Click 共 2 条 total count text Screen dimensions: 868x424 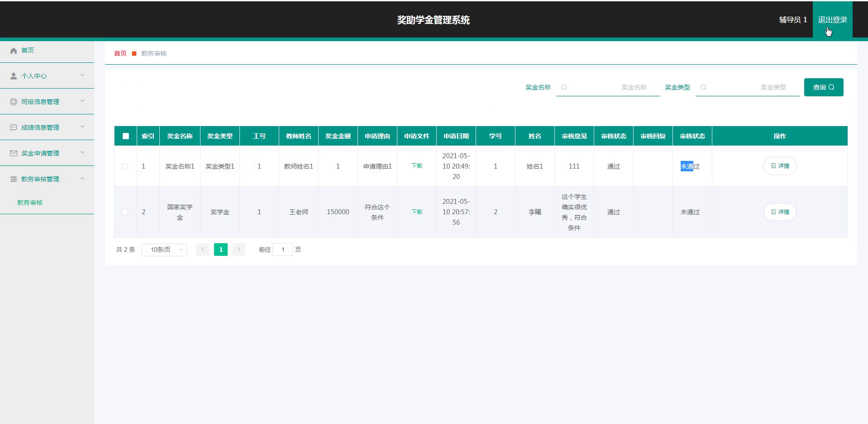click(126, 250)
